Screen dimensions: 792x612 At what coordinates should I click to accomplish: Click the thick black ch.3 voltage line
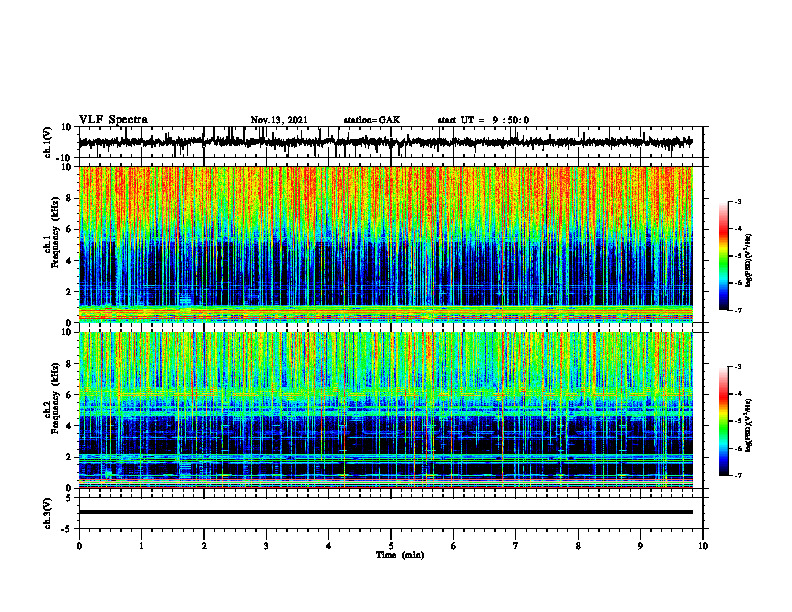(x=385, y=512)
